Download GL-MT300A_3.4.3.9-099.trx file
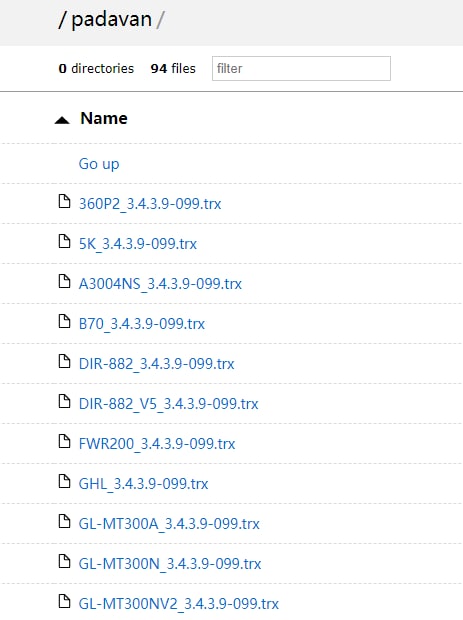This screenshot has width=463, height=620. 169,524
